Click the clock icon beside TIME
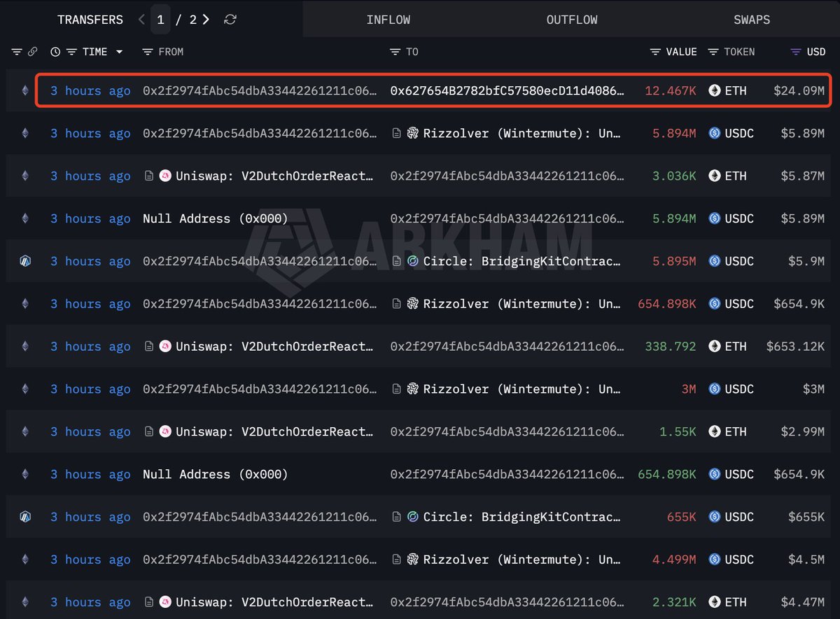Image resolution: width=840 pixels, height=619 pixels. coord(56,52)
